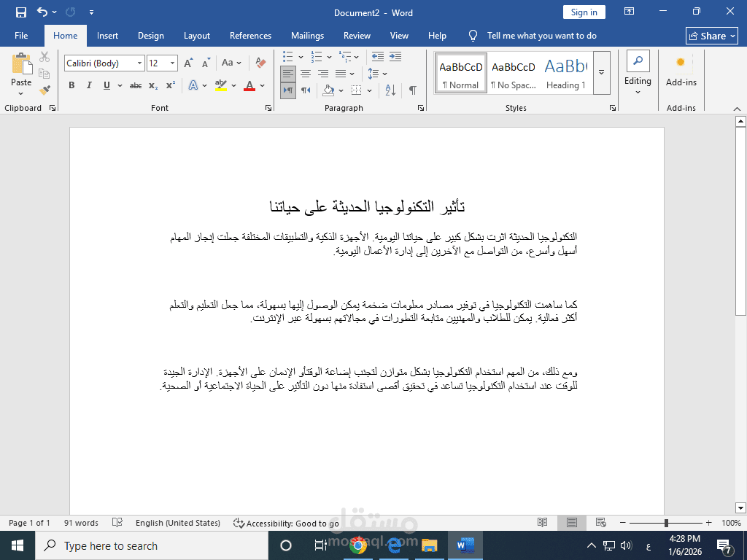Apply bold formatting with the Bold icon

[x=71, y=85]
